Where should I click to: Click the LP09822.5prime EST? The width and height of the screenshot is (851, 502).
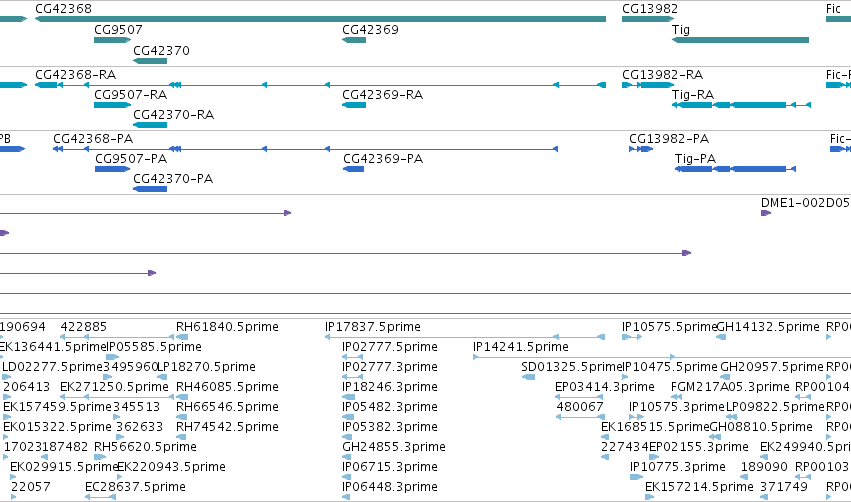[731, 417]
